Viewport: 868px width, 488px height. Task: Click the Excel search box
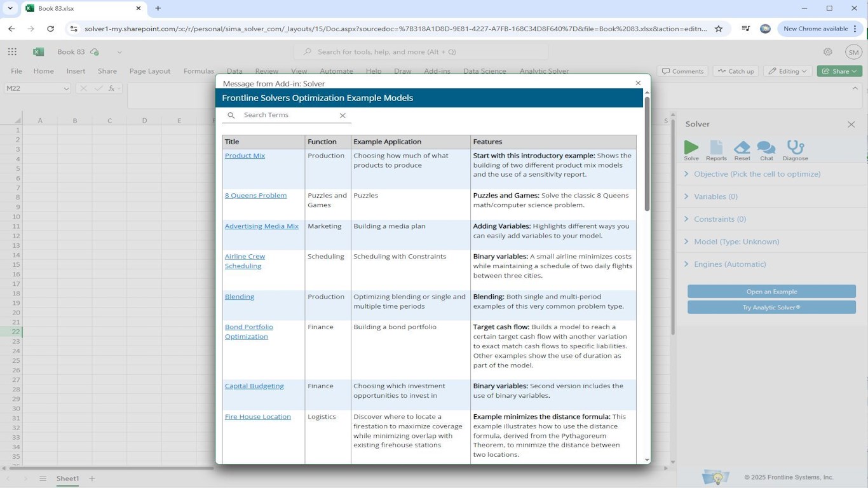[421, 52]
